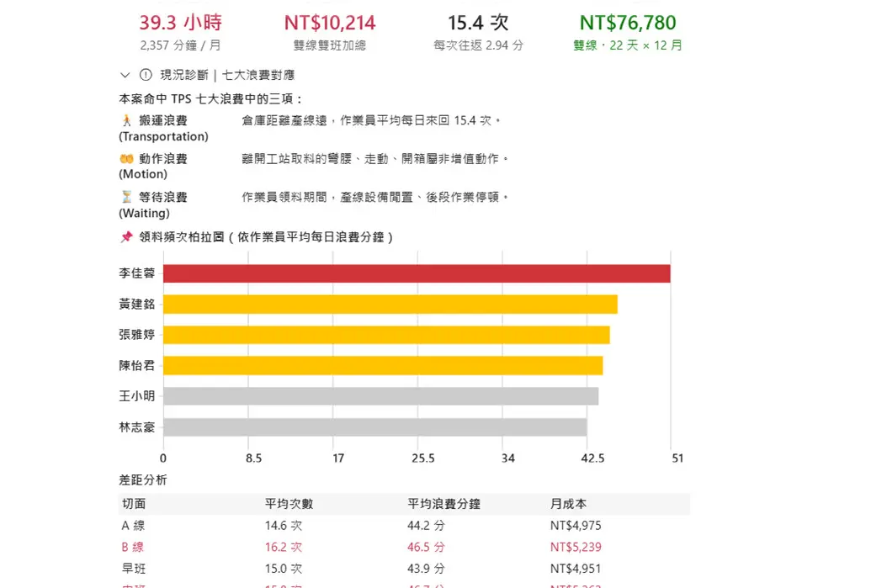
Task: Click the info icon beside 現況診斷
Action: click(146, 75)
